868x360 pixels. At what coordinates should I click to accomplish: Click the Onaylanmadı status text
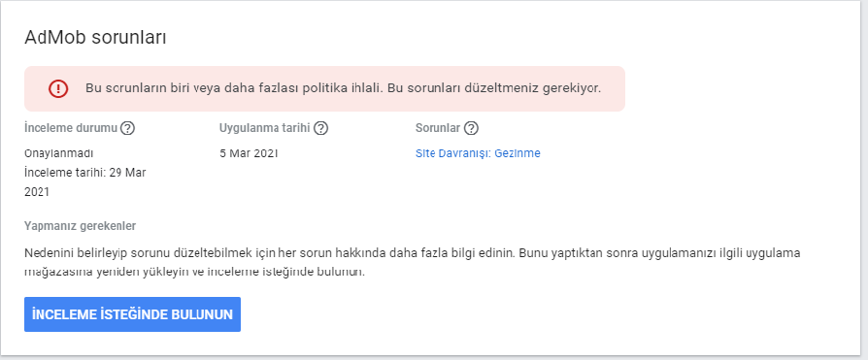(x=54, y=153)
